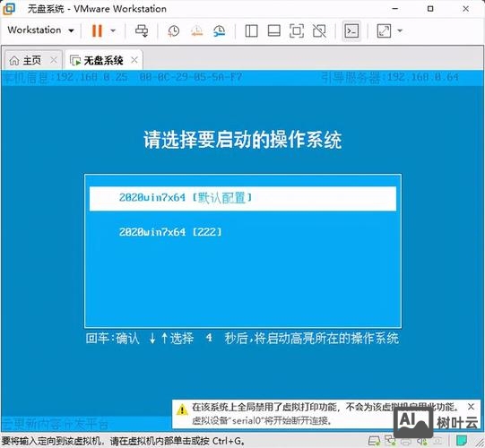Click the stretch guest display icon

tap(384, 31)
